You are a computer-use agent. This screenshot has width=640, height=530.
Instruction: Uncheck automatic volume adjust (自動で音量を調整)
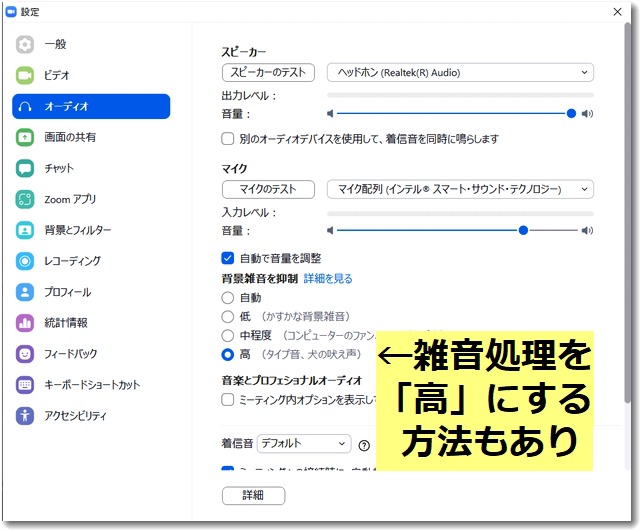pyautogui.click(x=227, y=258)
